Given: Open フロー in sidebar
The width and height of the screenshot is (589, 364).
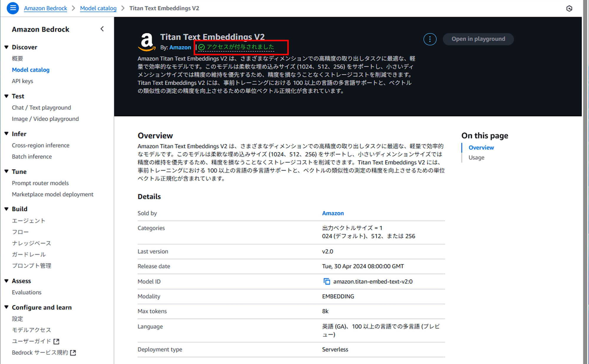Looking at the screenshot, I should pos(20,232).
